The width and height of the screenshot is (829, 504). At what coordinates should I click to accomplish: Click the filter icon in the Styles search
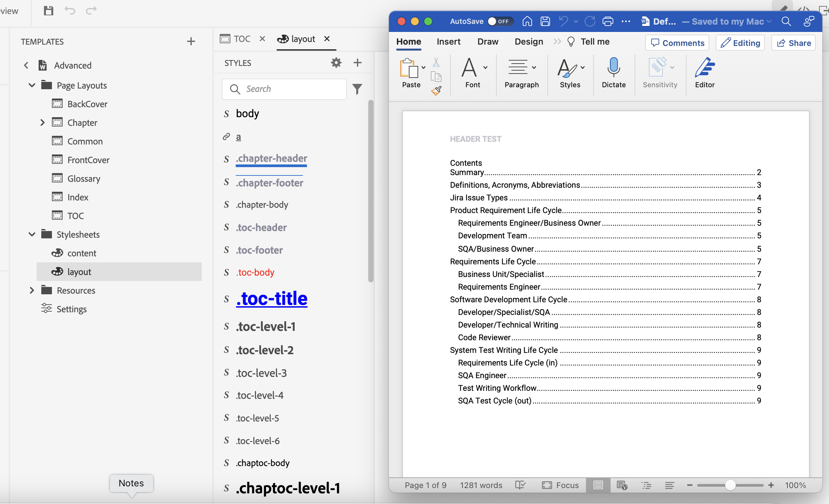click(357, 89)
